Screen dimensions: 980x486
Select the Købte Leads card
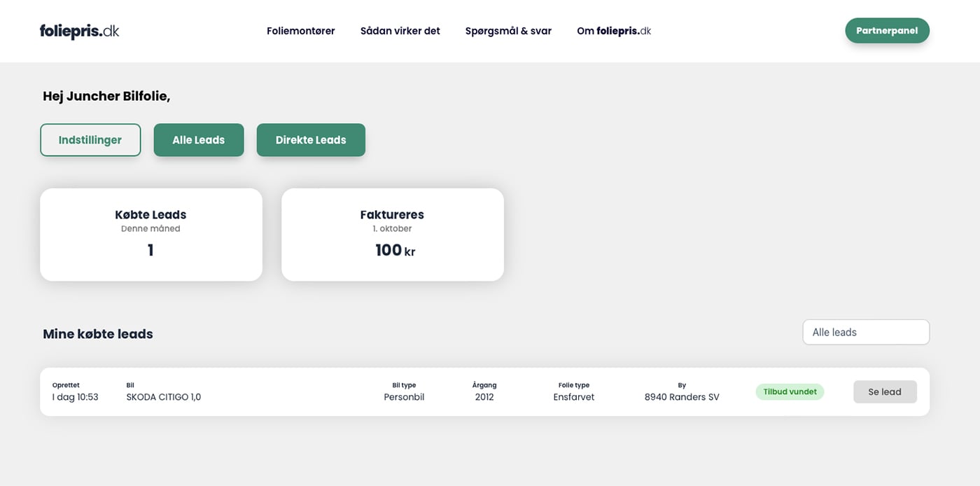pyautogui.click(x=150, y=235)
